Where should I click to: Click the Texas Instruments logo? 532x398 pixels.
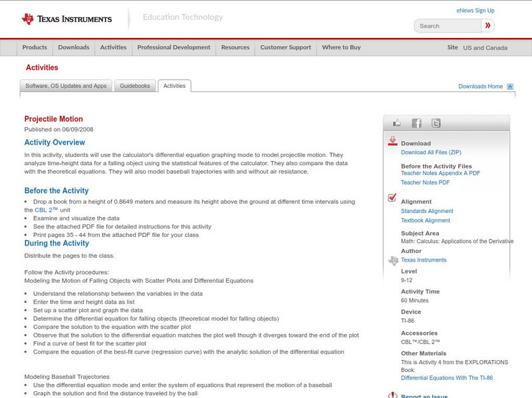coord(66,19)
